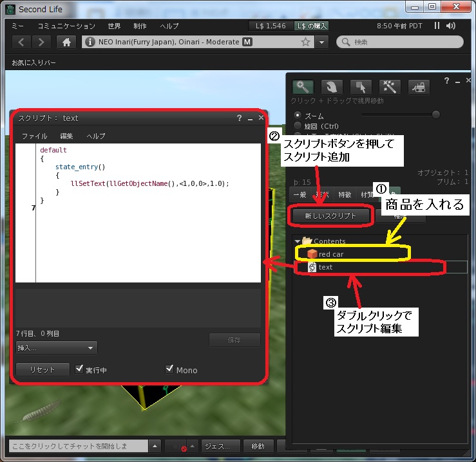Select the 旋回 (Ctrl) radio button

pyautogui.click(x=297, y=126)
